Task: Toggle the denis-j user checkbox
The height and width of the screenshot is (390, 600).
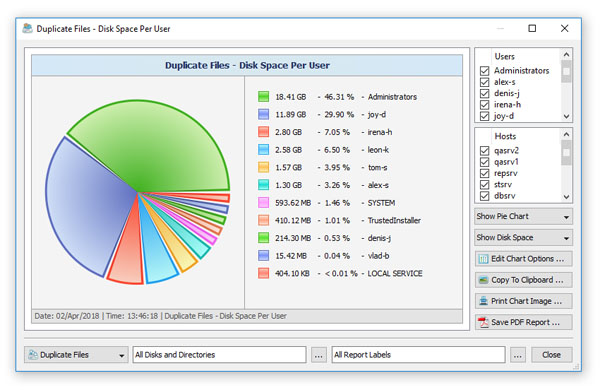Action: [x=484, y=93]
